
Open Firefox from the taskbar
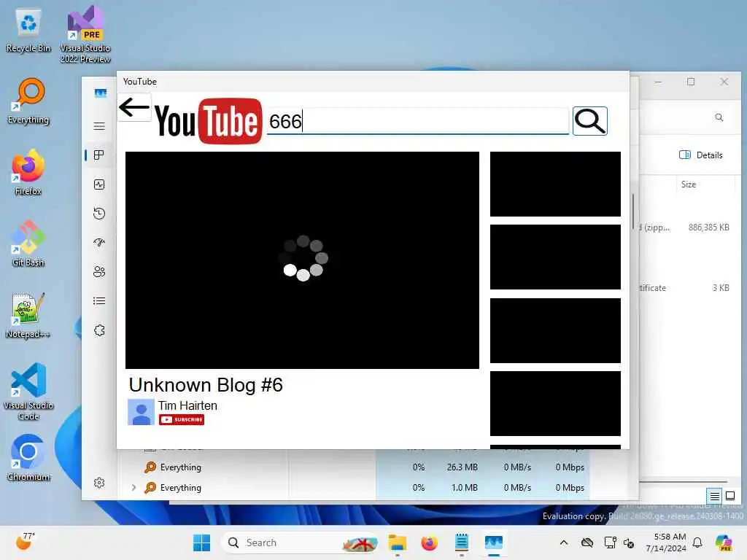pyautogui.click(x=429, y=542)
